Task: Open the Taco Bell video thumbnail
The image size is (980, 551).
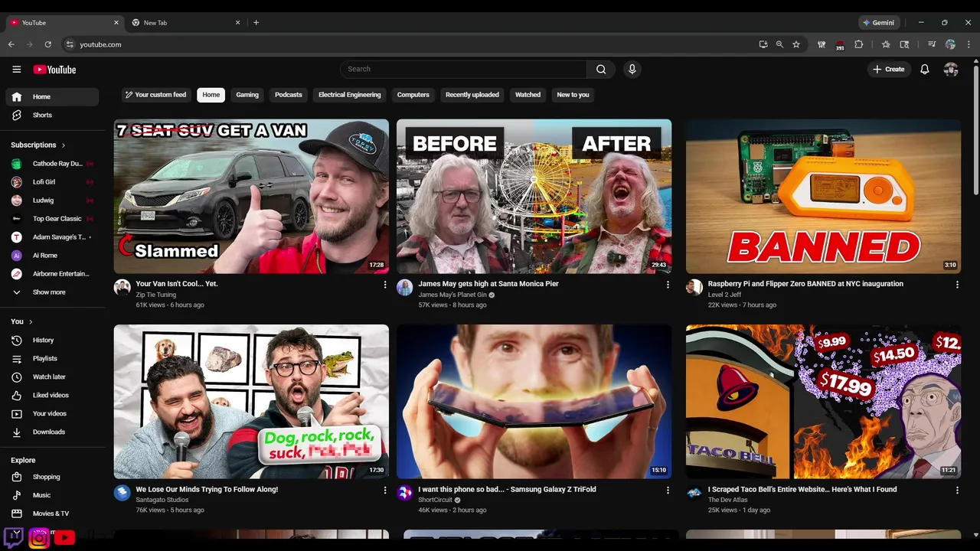Action: click(x=823, y=402)
